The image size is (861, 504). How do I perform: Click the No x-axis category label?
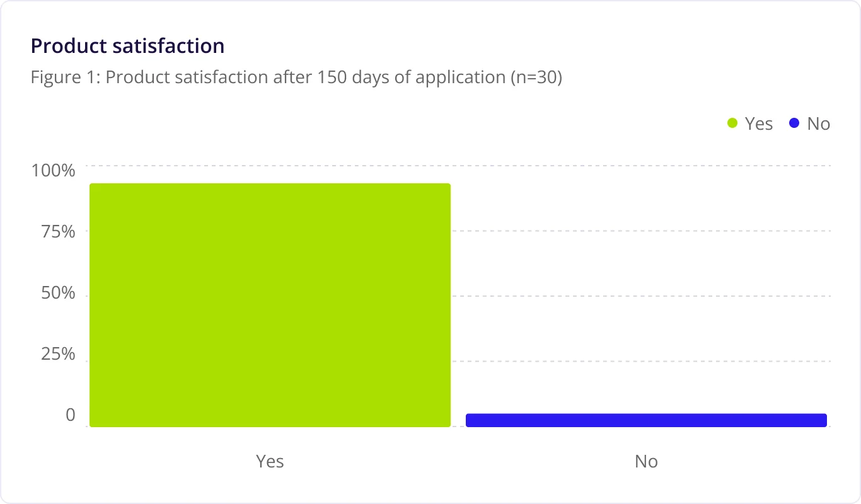646,462
